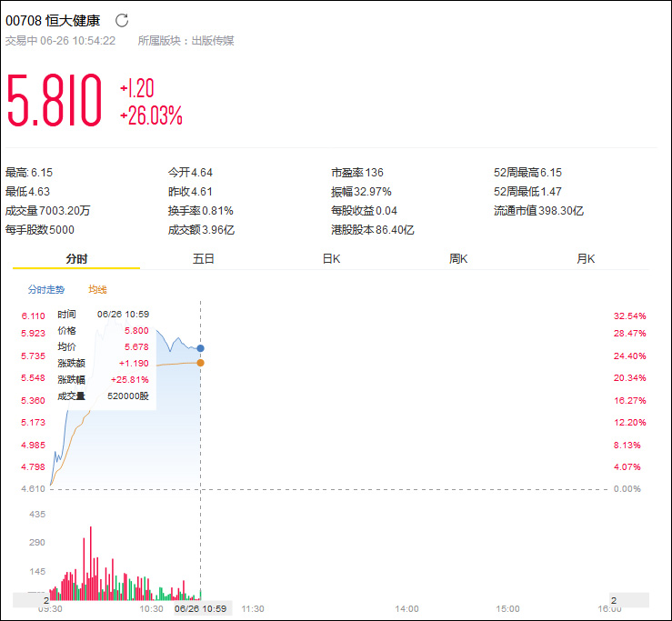The image size is (672, 621).
Task: Click the tallest red volume bar
Action: (x=90, y=563)
